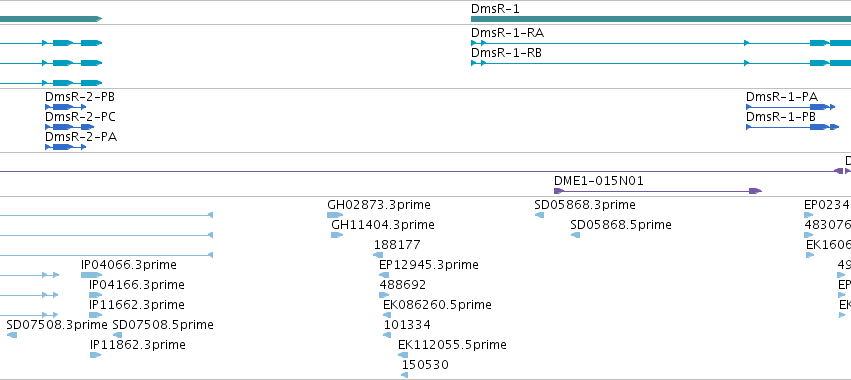The width and height of the screenshot is (851, 380).
Task: Select the DmsR-1 gene bar
Action: (x=661, y=19)
